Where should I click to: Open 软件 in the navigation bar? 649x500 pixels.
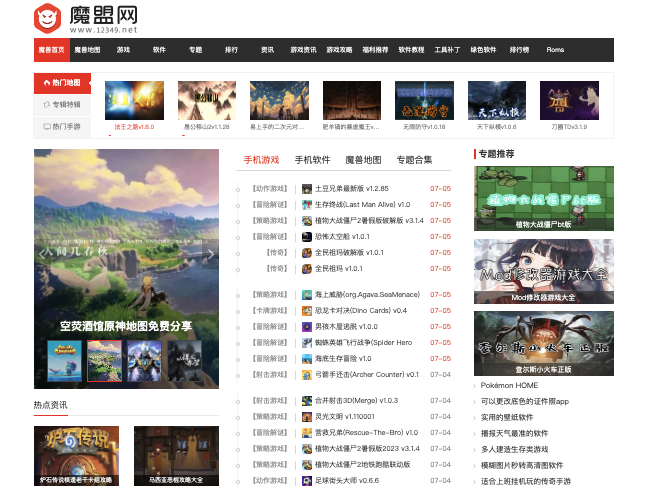159,50
